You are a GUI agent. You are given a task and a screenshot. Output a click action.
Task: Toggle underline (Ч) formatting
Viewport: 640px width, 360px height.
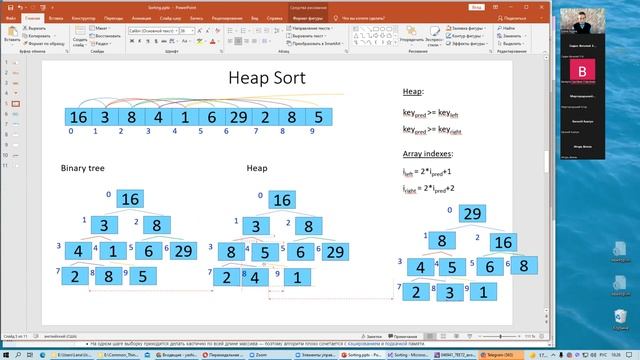(x=148, y=41)
